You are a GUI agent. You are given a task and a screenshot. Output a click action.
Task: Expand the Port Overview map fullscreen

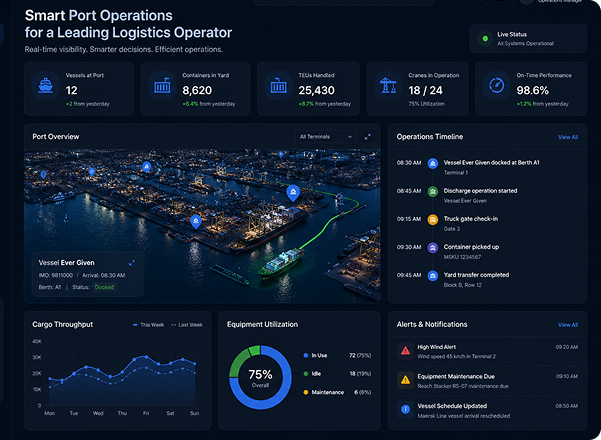[x=368, y=137]
